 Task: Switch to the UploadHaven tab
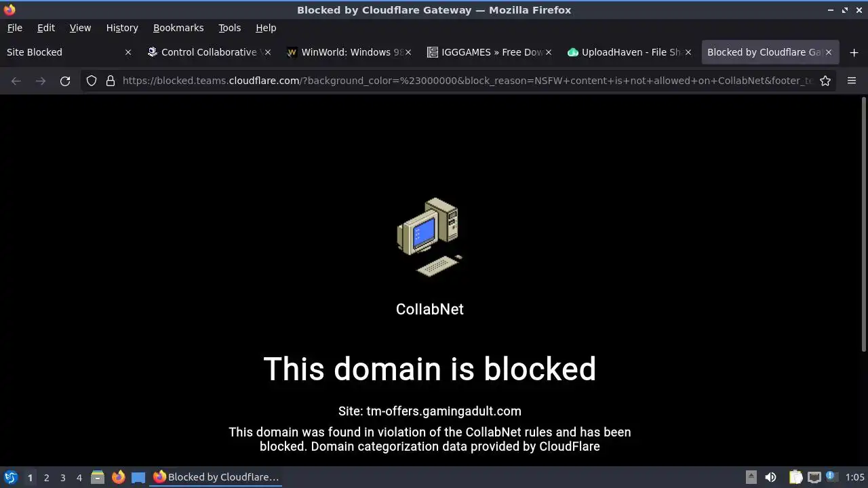click(628, 52)
